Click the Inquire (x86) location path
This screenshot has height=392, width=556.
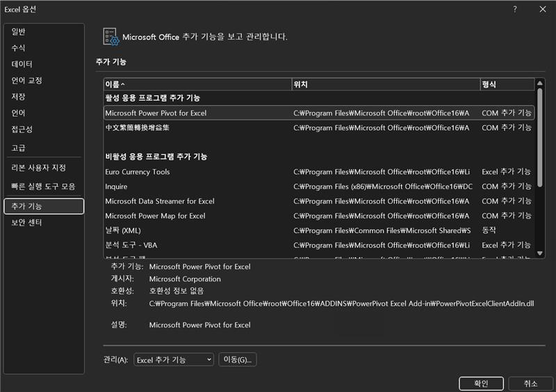tap(383, 186)
